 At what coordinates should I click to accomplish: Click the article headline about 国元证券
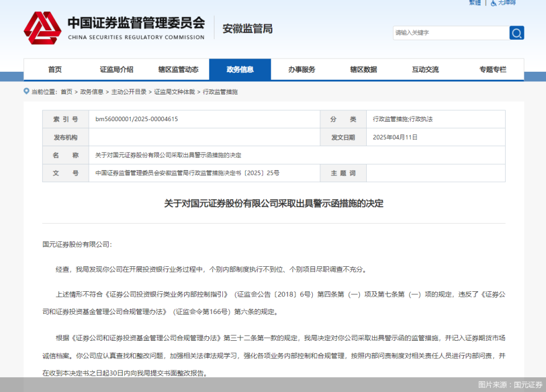(x=274, y=204)
